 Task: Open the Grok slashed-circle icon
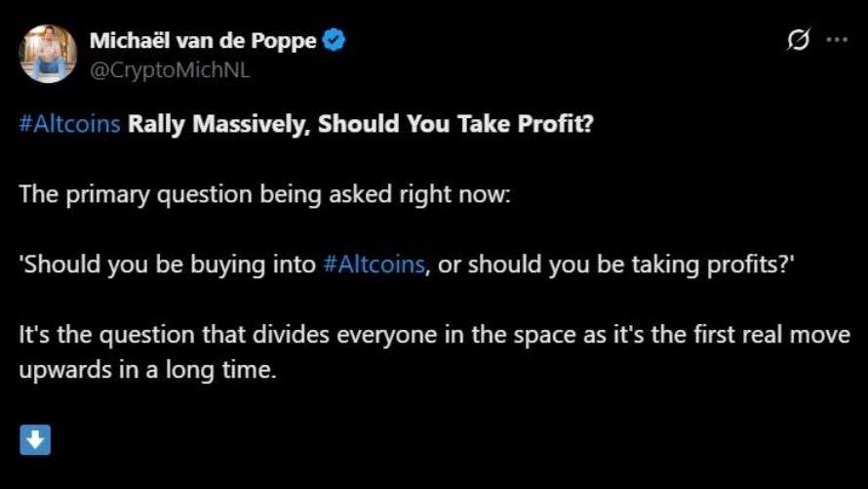pyautogui.click(x=798, y=40)
